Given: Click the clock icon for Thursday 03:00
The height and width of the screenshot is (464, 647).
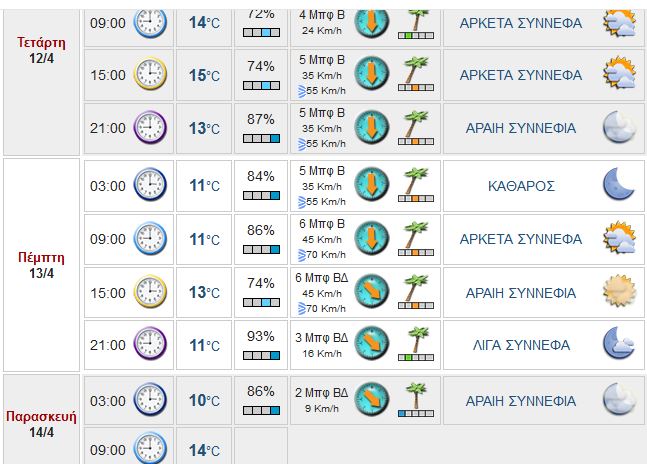Looking at the screenshot, I should click(150, 185).
